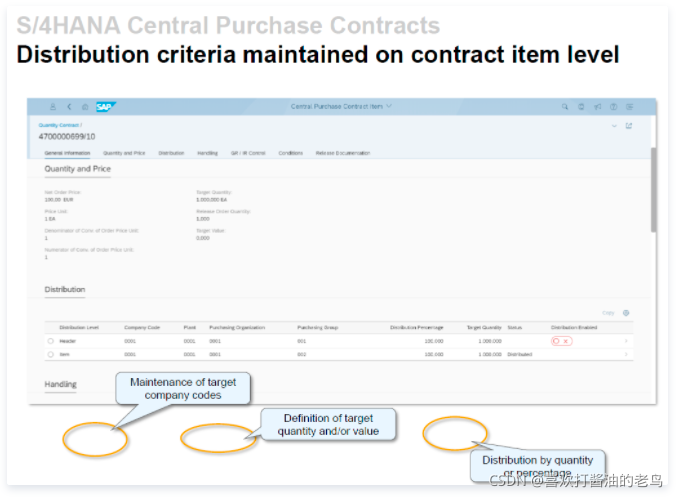Screen dimensions: 678x497
Task: Open the megaphone feedback icon
Action: point(598,106)
